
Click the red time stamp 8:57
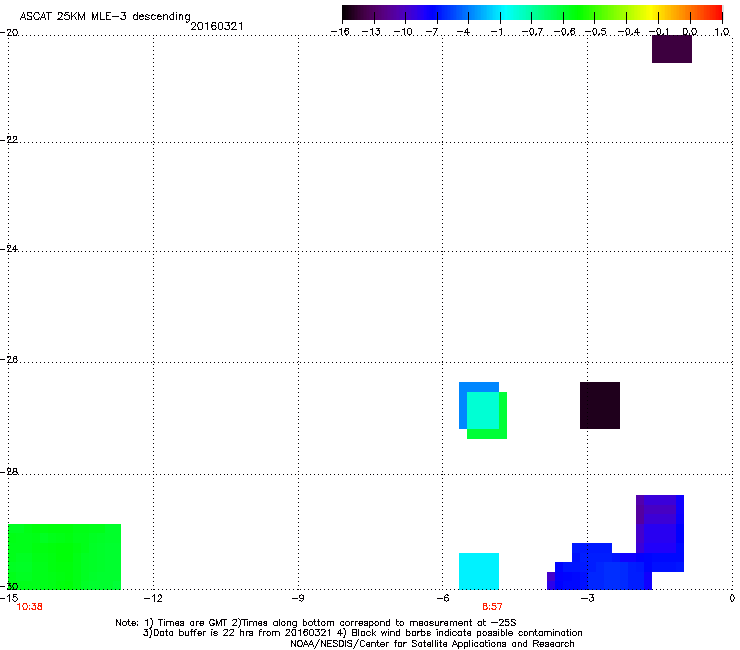[x=492, y=607]
